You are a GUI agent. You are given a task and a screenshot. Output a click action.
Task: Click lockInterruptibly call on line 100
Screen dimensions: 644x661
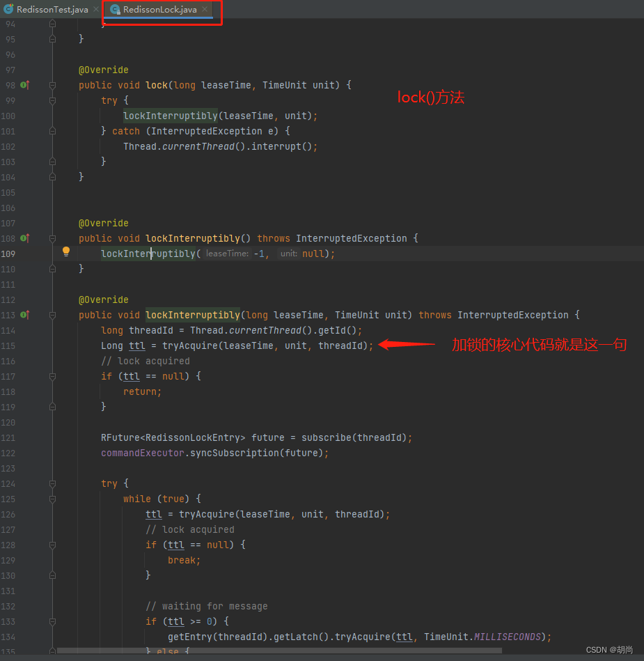tap(171, 116)
